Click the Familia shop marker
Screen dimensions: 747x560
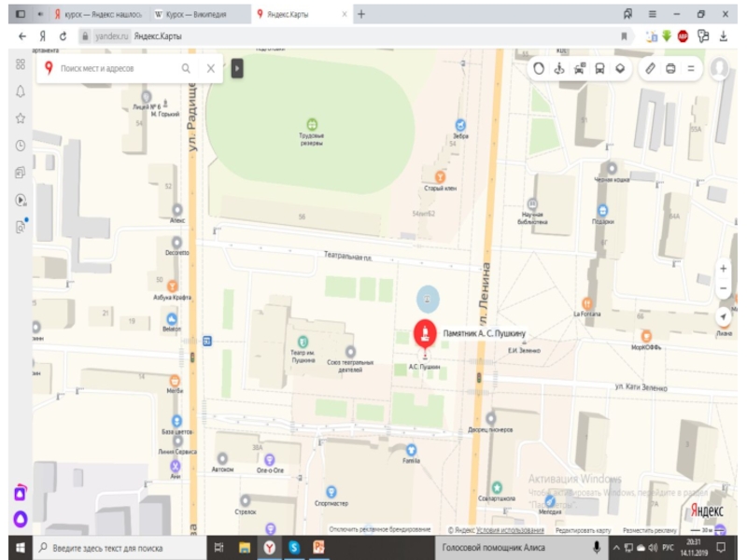click(x=411, y=450)
